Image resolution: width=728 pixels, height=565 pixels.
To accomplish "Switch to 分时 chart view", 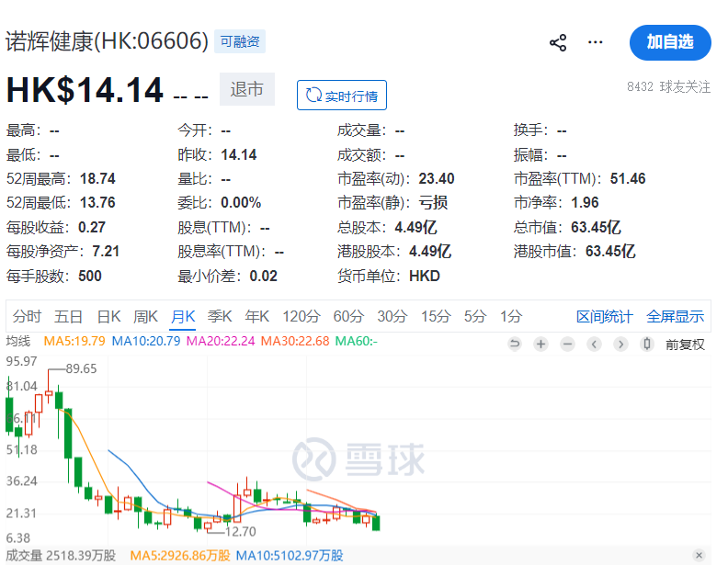I will tap(27, 317).
